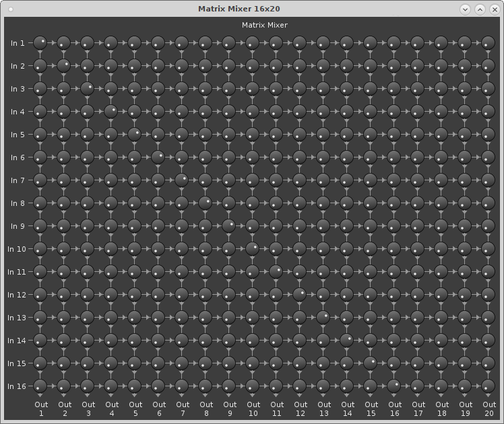Click the Out 5 column label
The height and width of the screenshot is (424, 504).
point(135,409)
